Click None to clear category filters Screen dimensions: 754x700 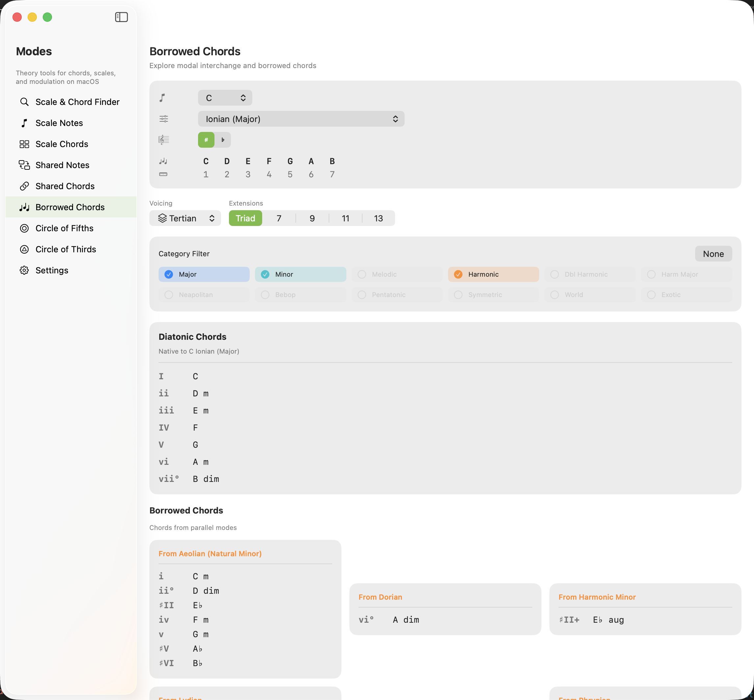[x=713, y=253]
